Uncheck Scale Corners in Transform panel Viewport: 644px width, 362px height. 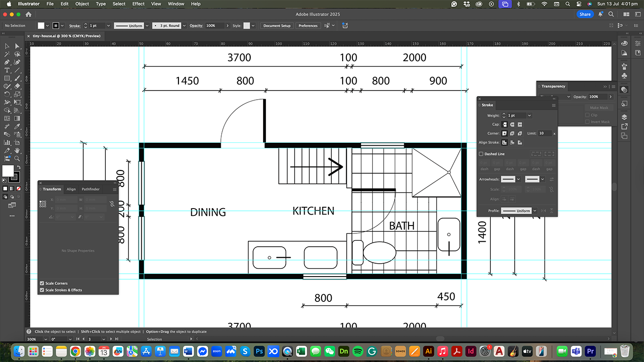pyautogui.click(x=42, y=283)
